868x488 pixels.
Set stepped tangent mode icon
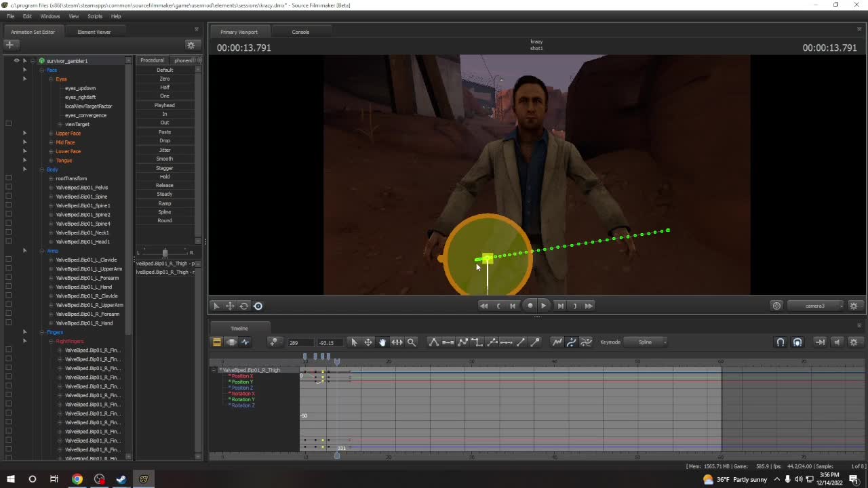pos(477,342)
